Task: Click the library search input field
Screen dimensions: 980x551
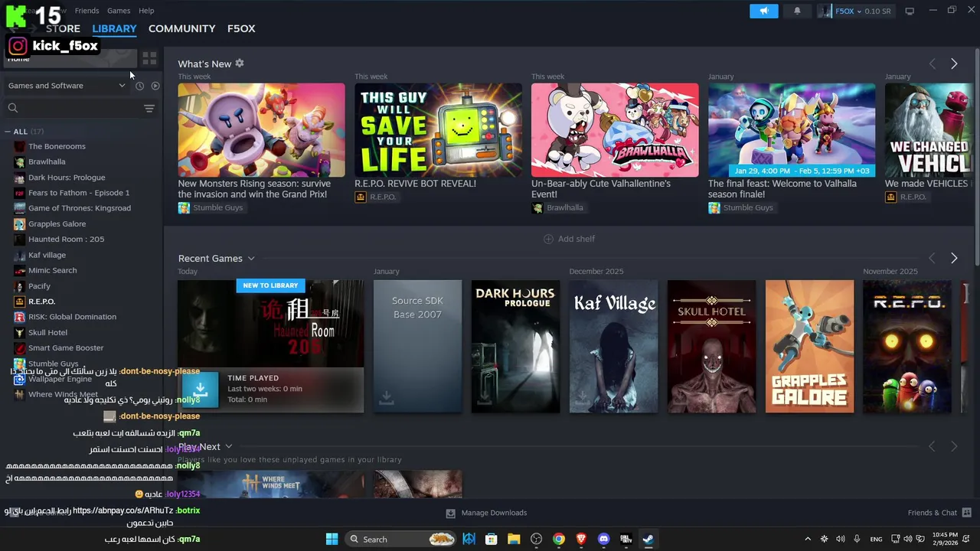Action: click(x=80, y=108)
